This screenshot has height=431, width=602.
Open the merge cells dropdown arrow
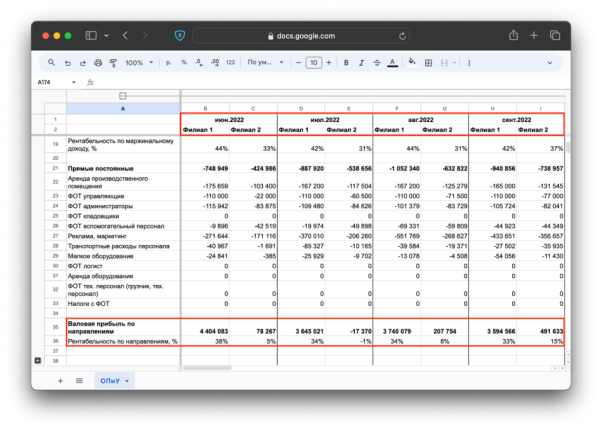[x=454, y=63]
